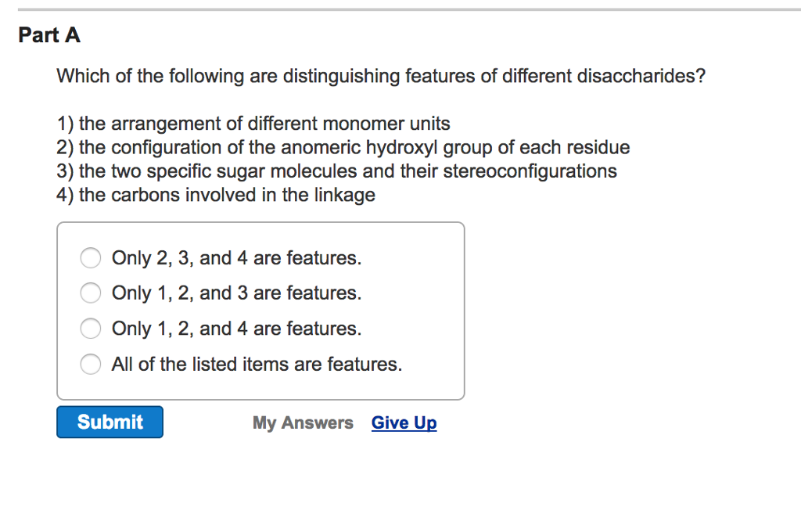This screenshot has height=532, width=801.
Task: Select radio option 'Only 1, 2, and 4 are features.'
Action: (90, 329)
